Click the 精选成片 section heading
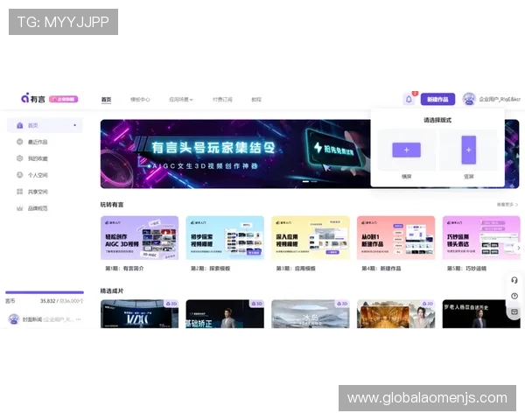This screenshot has width=525, height=420. click(x=112, y=291)
